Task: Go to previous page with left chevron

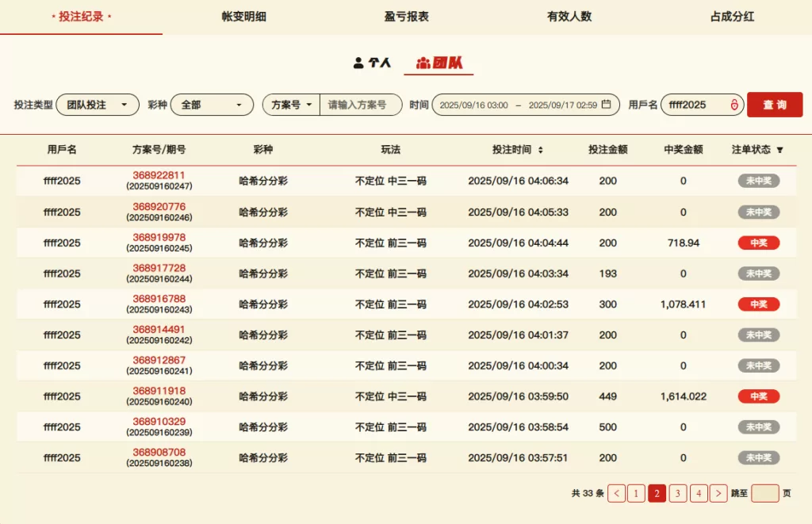Action: [x=616, y=493]
